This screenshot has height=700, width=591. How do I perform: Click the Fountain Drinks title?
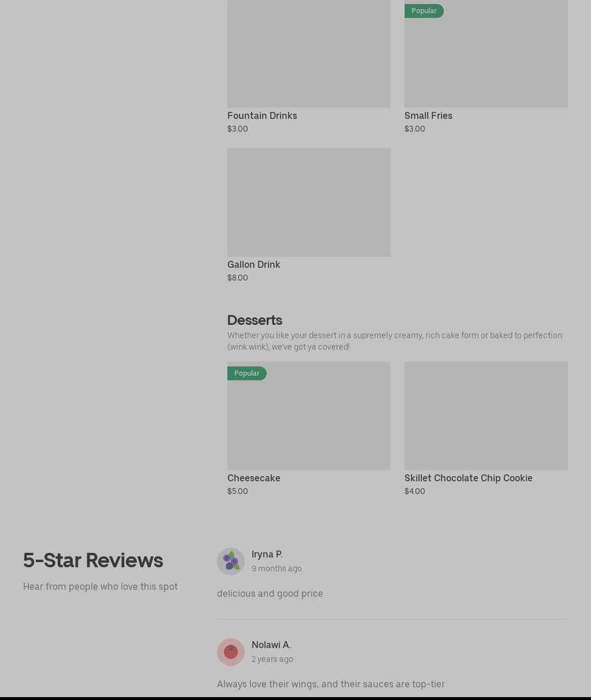click(262, 115)
